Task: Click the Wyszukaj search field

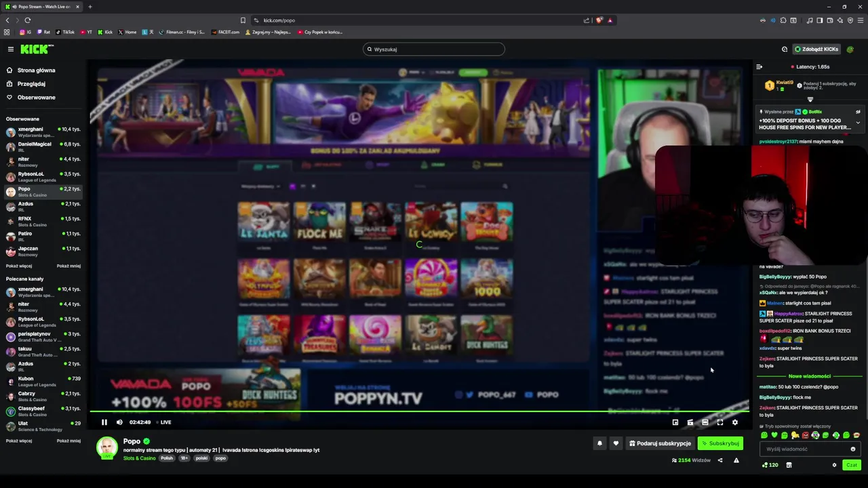Action: point(434,49)
